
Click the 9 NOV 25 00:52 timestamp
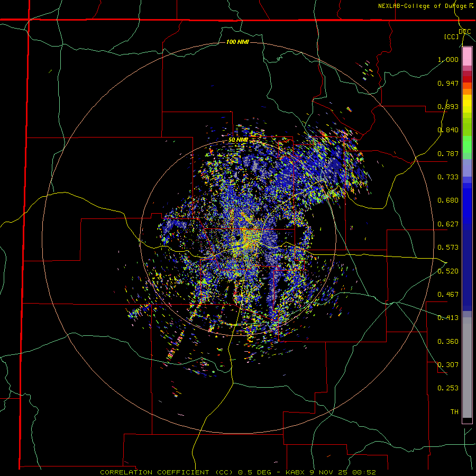(343, 472)
